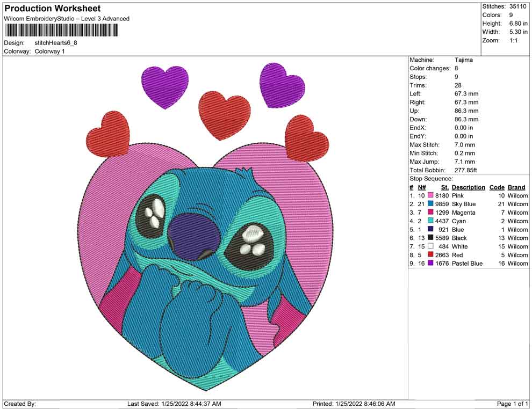Select the Blue color swatch in row 5

[x=430, y=229]
